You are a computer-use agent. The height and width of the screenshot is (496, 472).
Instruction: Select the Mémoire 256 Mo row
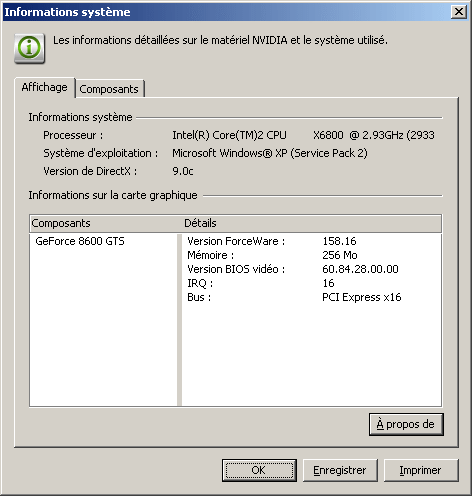312,255
